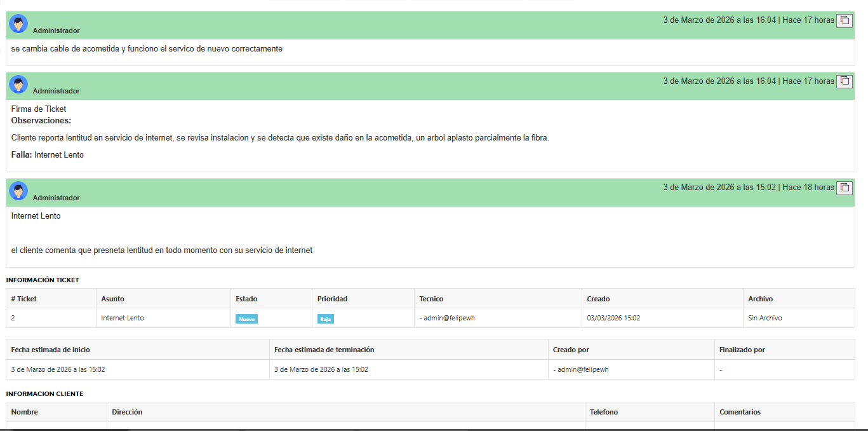Viewport: 868px width, 431px height.
Task: Click the 'Sin Archivo' cell
Action: [x=765, y=318]
